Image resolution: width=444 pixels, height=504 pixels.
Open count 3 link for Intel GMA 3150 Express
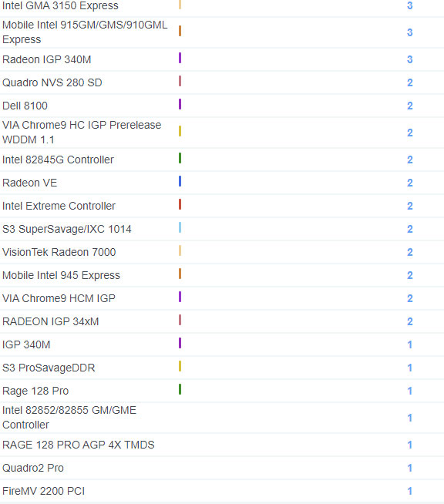[409, 5]
